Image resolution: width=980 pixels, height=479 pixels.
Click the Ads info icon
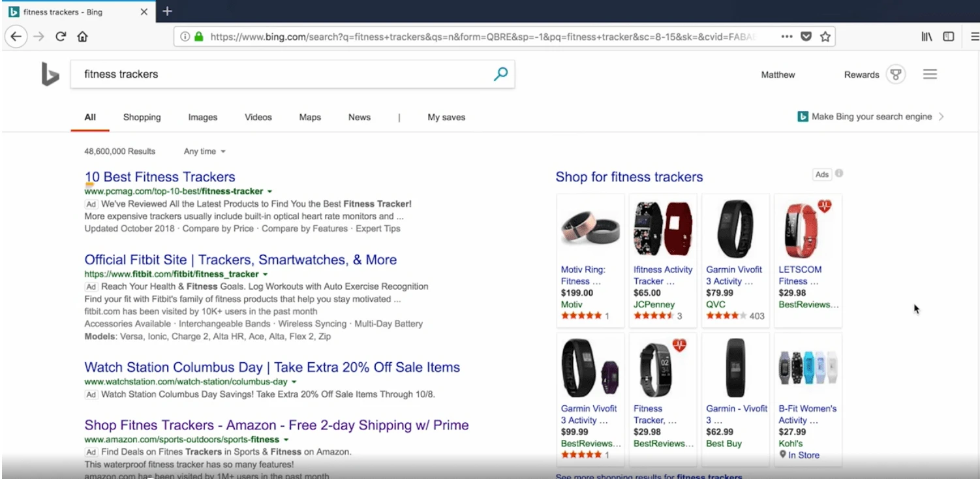839,174
